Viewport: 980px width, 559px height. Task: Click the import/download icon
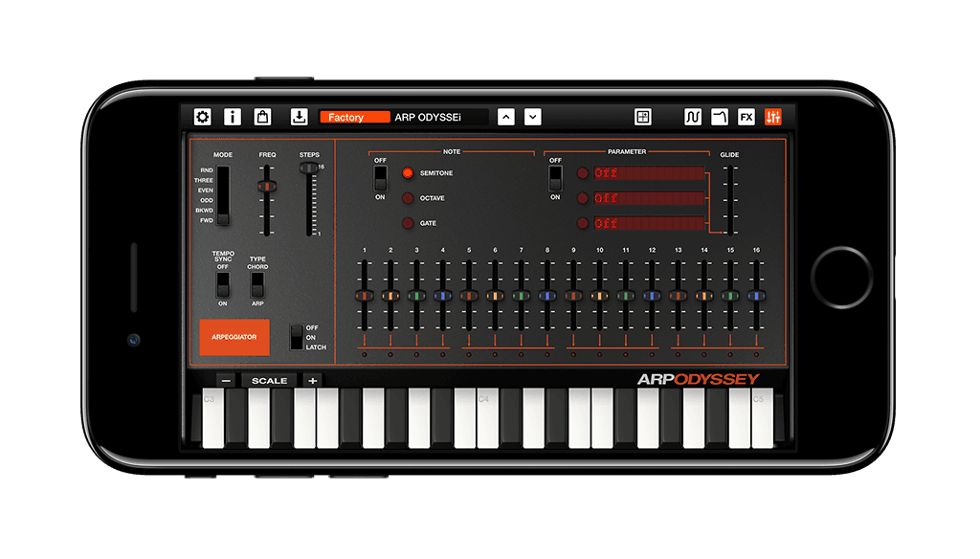point(299,116)
